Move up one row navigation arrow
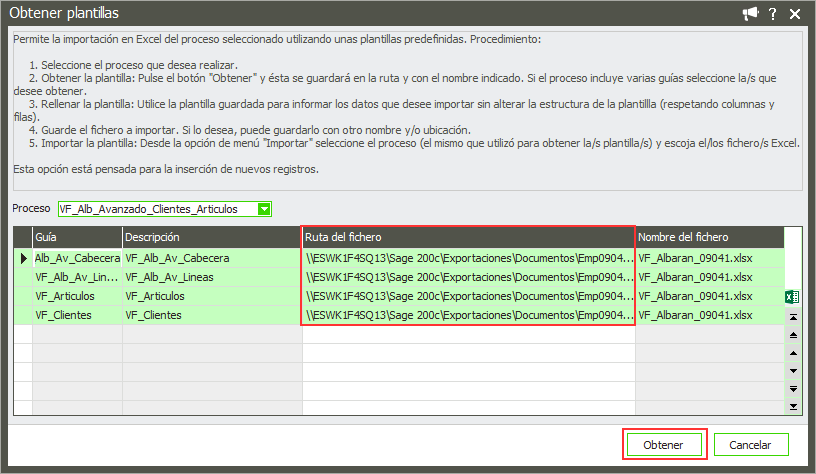The height and width of the screenshot is (474, 816). tap(793, 352)
